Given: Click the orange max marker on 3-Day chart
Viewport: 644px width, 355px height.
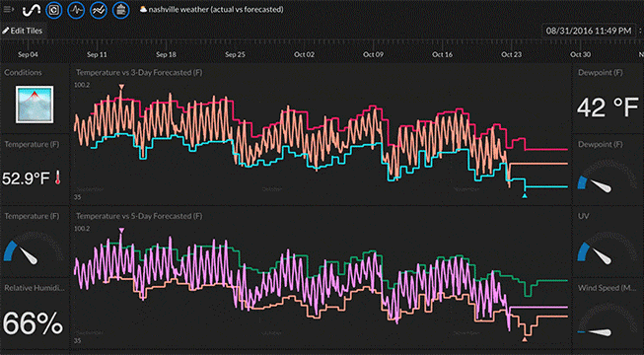Looking at the screenshot, I should click(x=121, y=87).
